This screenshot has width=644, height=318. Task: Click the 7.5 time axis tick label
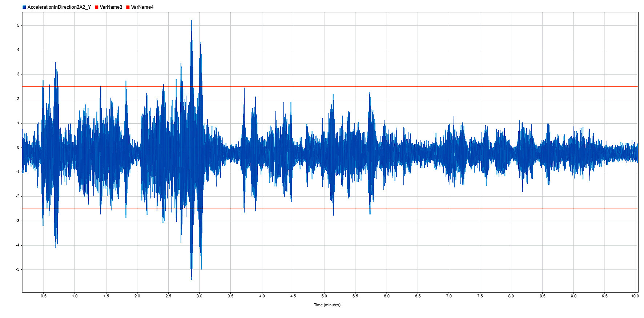(480, 296)
